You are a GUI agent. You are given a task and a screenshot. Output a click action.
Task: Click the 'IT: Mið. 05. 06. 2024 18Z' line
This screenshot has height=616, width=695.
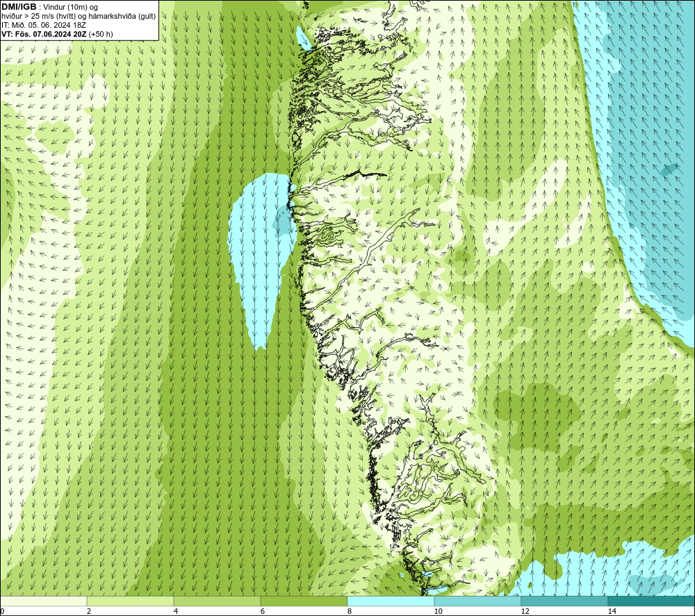(43, 25)
